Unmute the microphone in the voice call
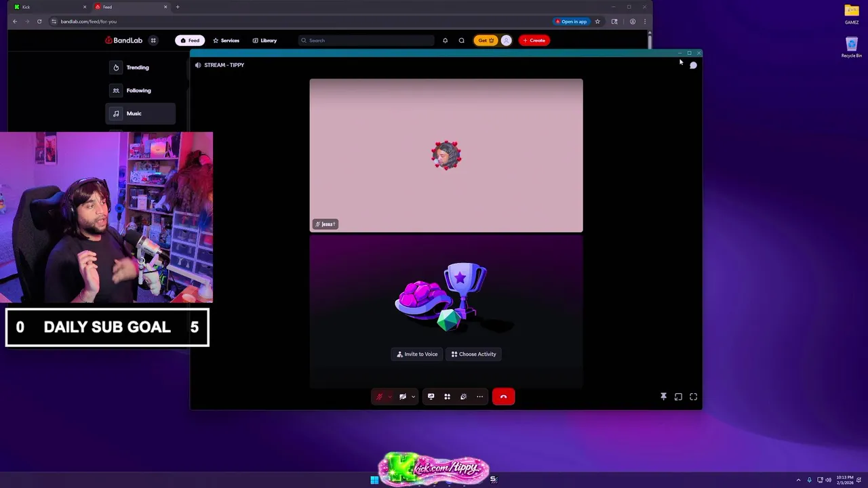868x488 pixels. pyautogui.click(x=379, y=396)
